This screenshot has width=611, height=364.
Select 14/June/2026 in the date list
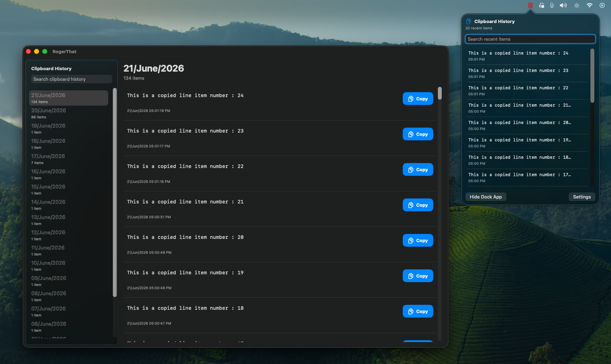point(69,205)
